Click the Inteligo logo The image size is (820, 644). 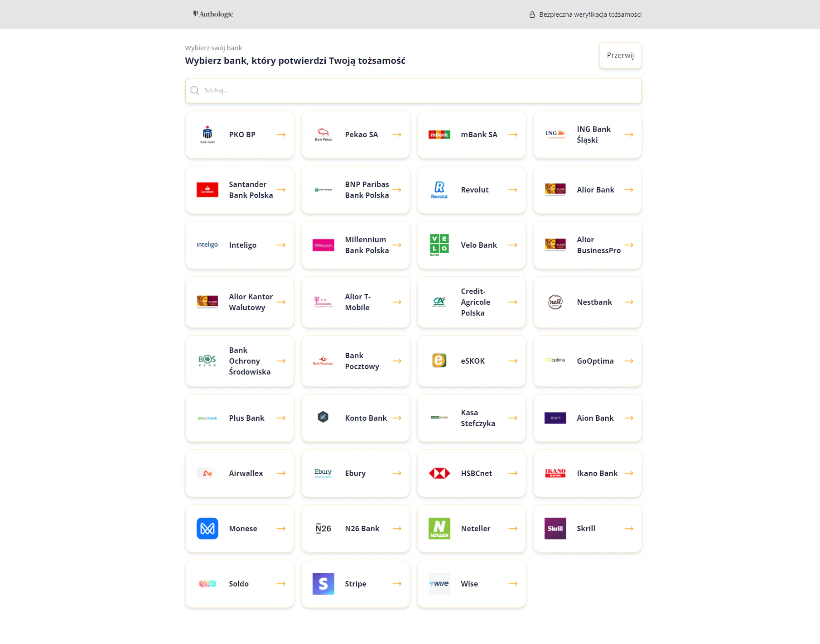[x=207, y=245]
